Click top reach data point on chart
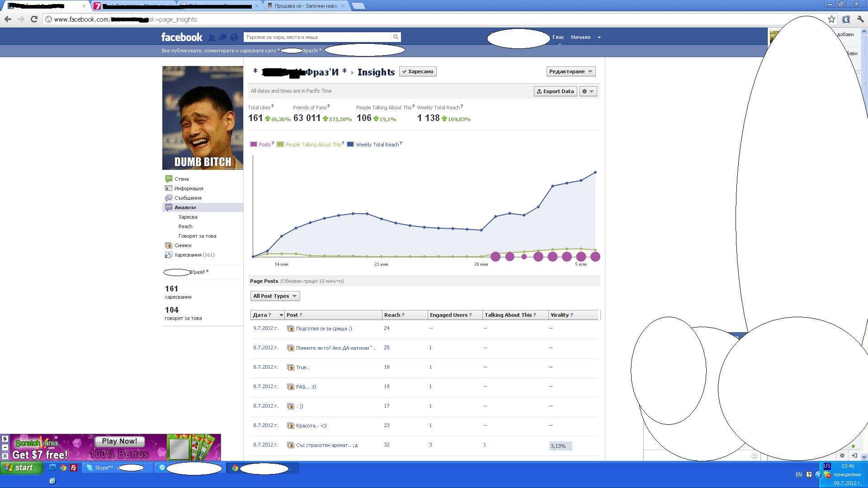The height and width of the screenshot is (488, 868). pyautogui.click(x=595, y=172)
